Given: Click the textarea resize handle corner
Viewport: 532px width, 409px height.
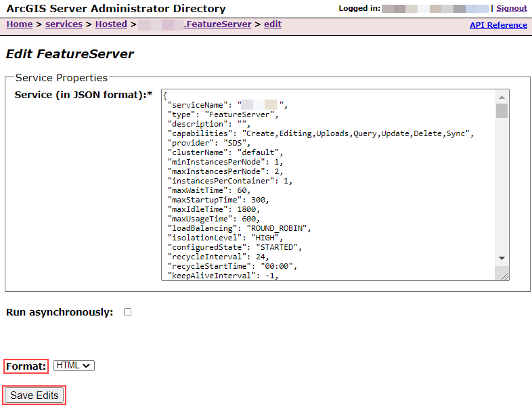Looking at the screenshot, I should coord(504,276).
